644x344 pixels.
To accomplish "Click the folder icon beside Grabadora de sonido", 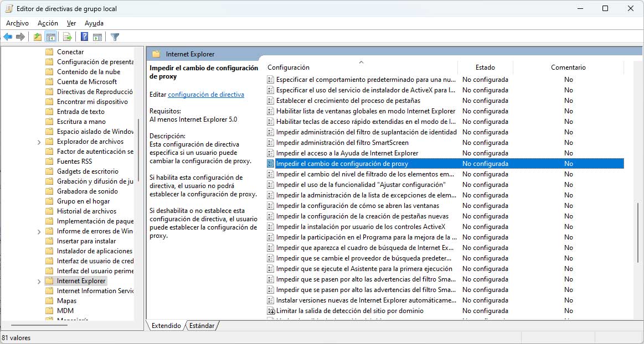I will [x=49, y=191].
